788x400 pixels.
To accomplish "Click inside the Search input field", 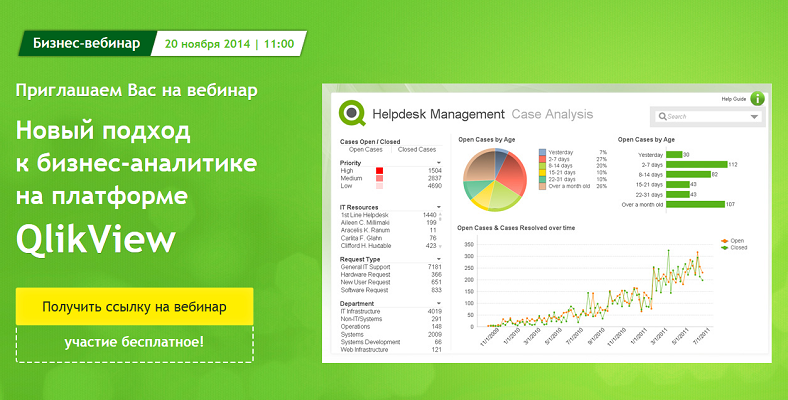I will [x=709, y=117].
